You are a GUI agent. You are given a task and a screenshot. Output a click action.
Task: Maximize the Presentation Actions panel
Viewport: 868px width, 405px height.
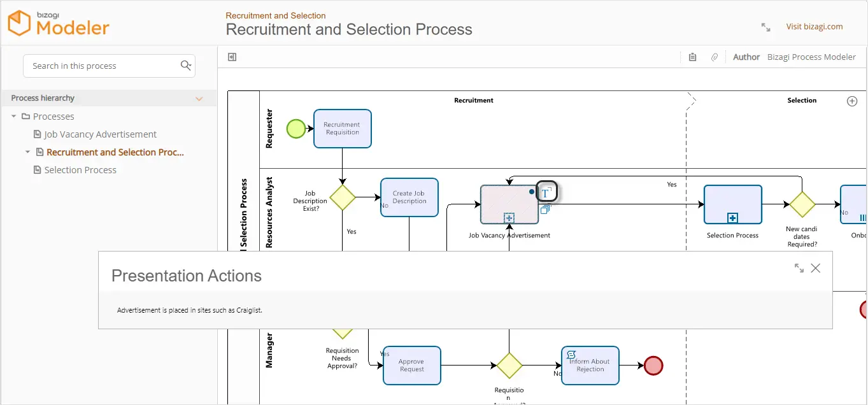[x=799, y=268]
